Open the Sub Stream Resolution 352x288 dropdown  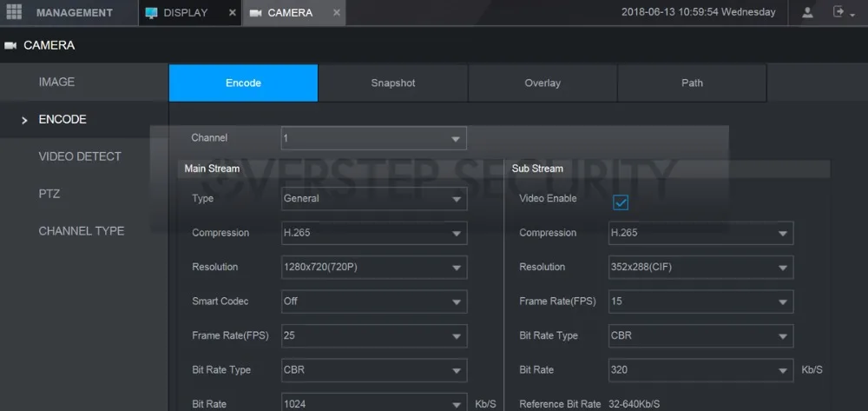tap(700, 268)
